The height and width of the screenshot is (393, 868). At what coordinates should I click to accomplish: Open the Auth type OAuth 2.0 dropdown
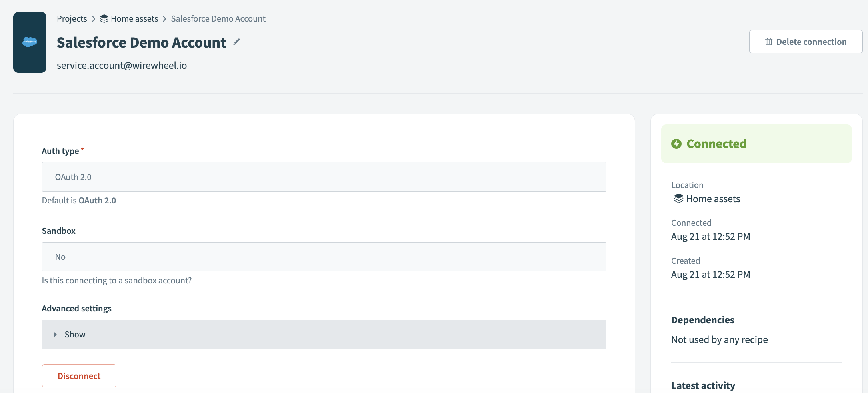[x=324, y=177]
